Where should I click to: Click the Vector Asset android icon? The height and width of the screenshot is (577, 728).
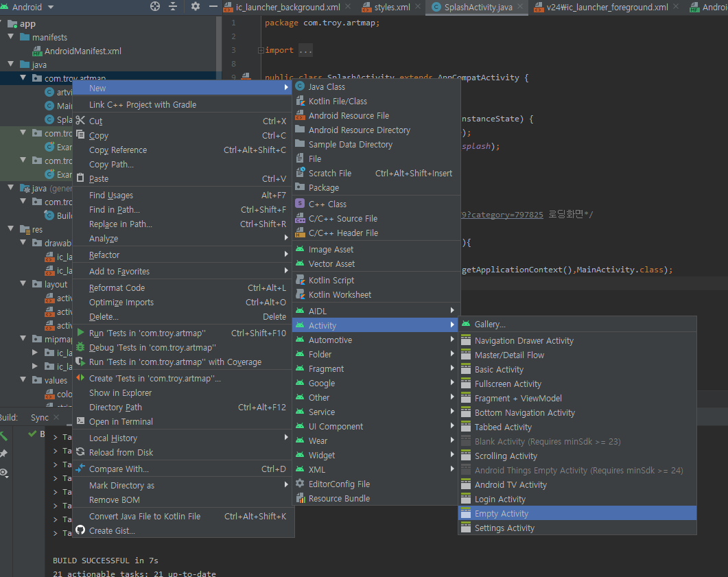[300, 263]
